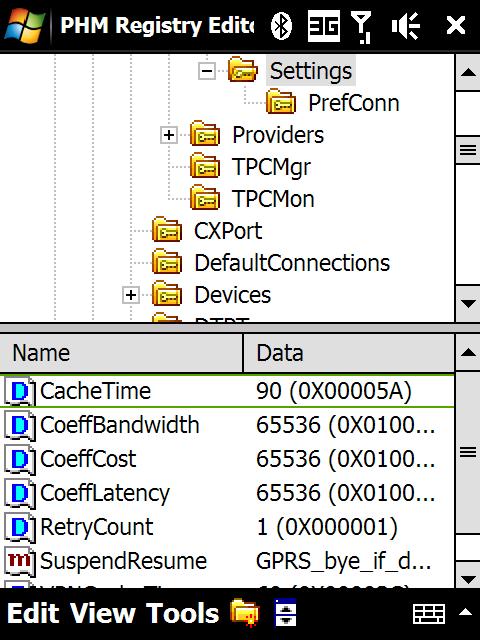Click the CoeffBandwidth DWORD icon
The image size is (480, 640).
pos(19,426)
